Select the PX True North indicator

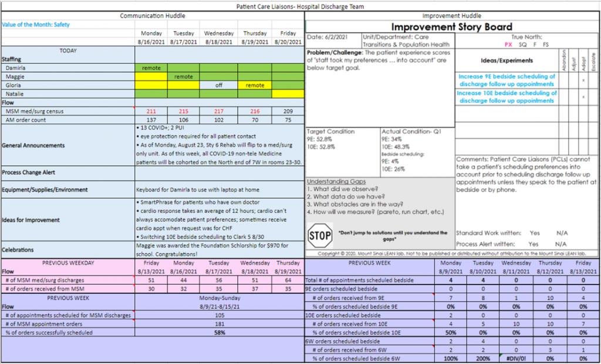[x=508, y=45]
